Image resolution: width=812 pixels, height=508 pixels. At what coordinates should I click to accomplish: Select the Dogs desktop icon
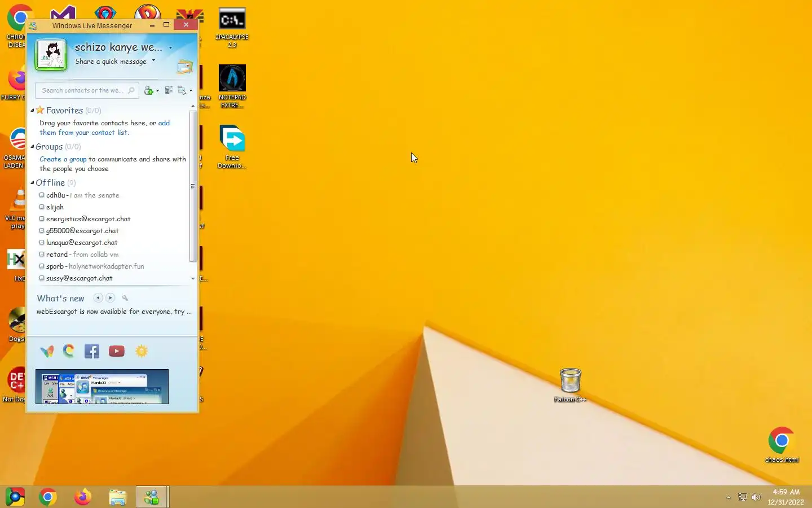tap(16, 325)
